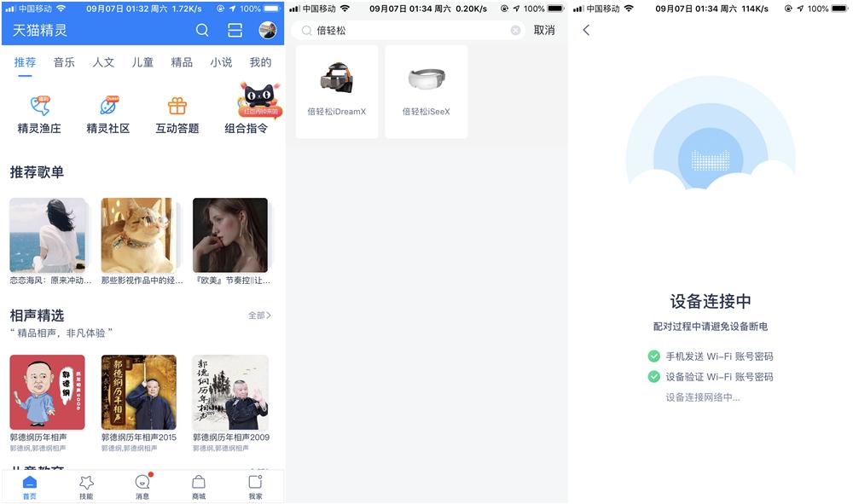Tap 取消 to cancel the search
Image resolution: width=853 pixels, height=504 pixels.
coord(546,30)
